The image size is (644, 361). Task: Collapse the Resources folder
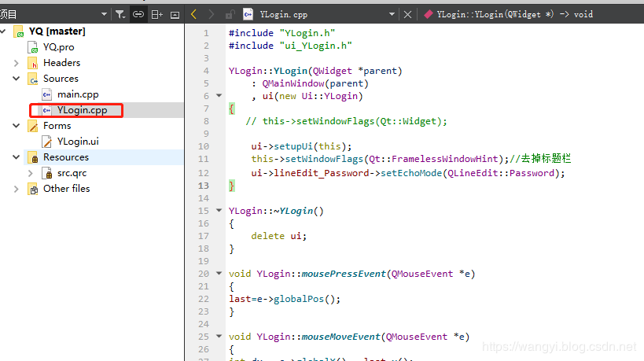16,157
